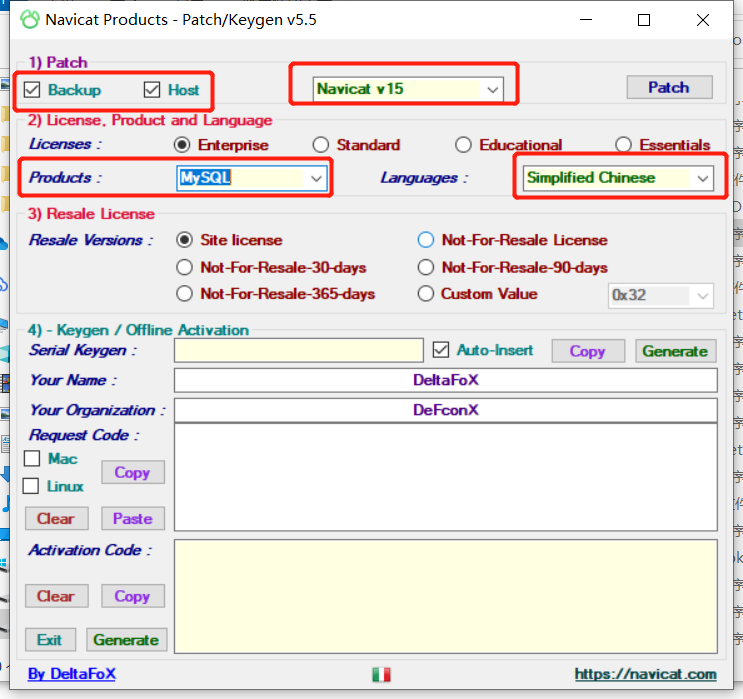Click inside the Request Code text area
Screen dimensions: 743x699
(x=445, y=477)
